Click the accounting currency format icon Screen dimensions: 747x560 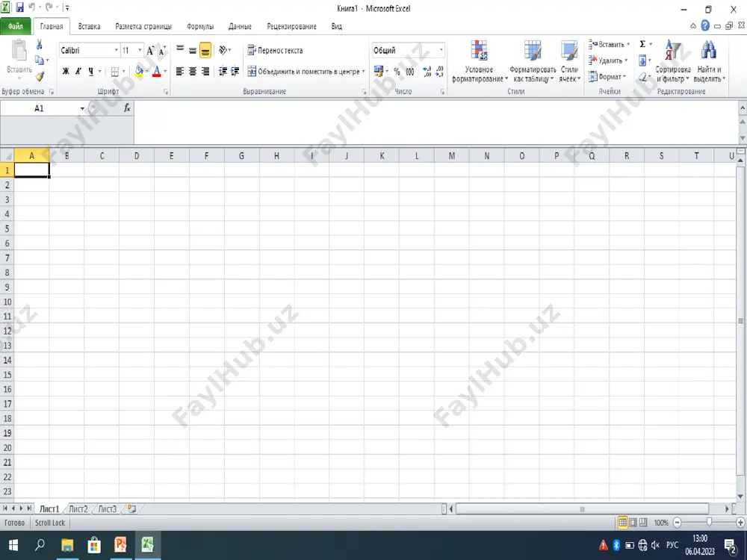tap(378, 72)
